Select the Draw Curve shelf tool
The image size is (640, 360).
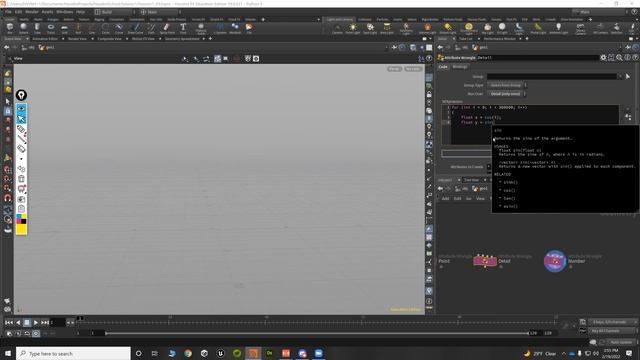click(136, 29)
